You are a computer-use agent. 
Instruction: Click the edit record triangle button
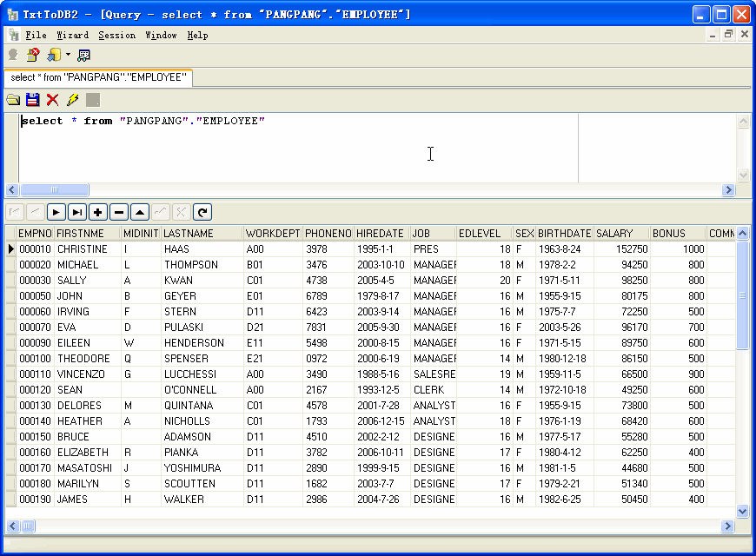click(140, 212)
